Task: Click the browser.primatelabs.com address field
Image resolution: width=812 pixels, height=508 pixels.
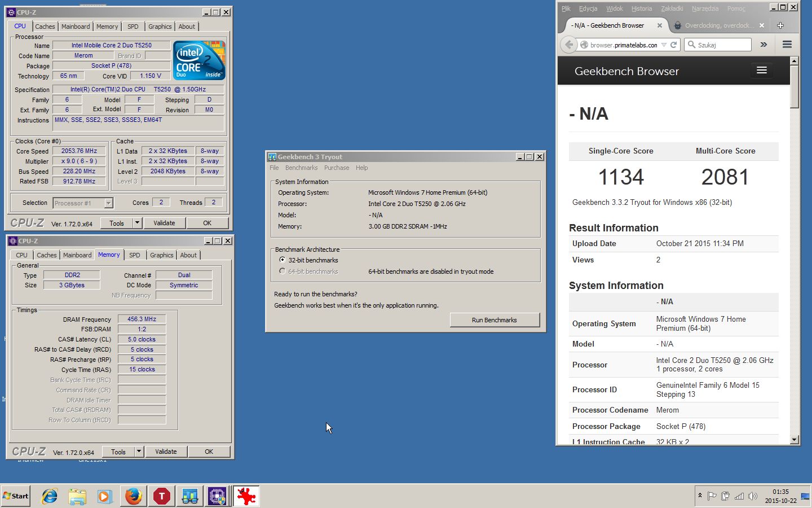Action: point(623,45)
